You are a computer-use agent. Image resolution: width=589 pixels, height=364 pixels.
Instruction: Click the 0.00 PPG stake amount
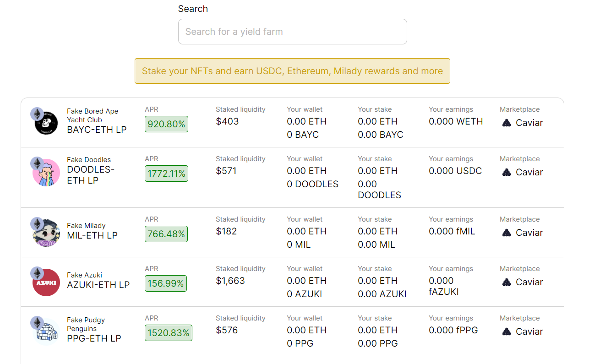pos(378,343)
